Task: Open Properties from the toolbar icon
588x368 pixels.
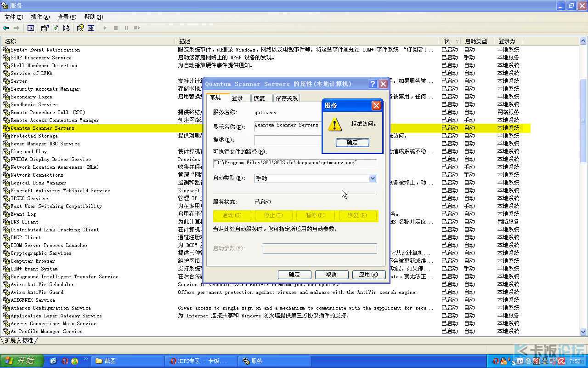Action: [45, 28]
